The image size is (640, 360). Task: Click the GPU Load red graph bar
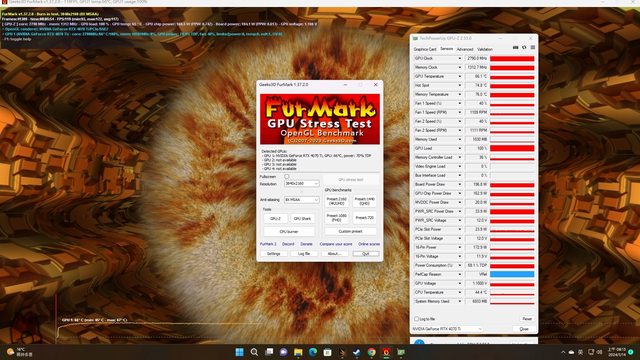512,148
